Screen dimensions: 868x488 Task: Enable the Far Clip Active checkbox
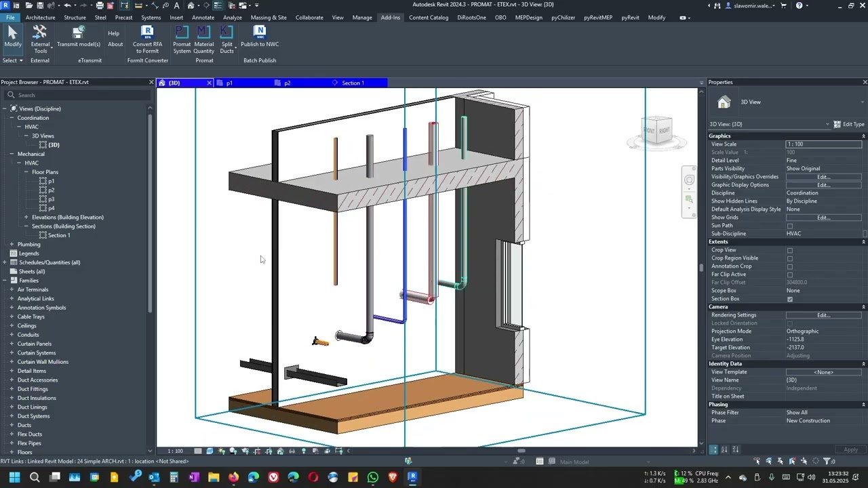click(x=790, y=274)
